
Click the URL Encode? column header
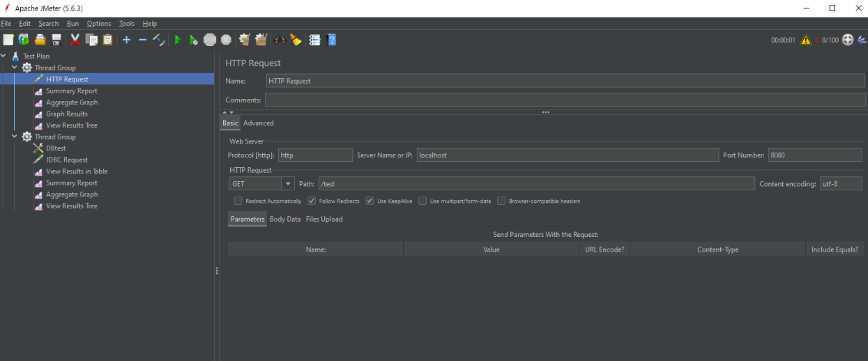tap(604, 249)
